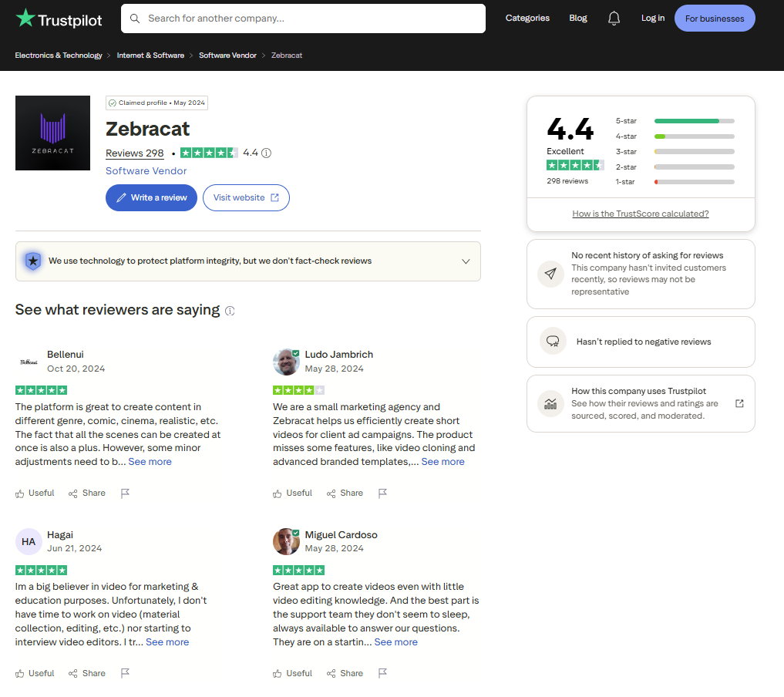
Task: Flag Hagai's review
Action: click(x=125, y=674)
